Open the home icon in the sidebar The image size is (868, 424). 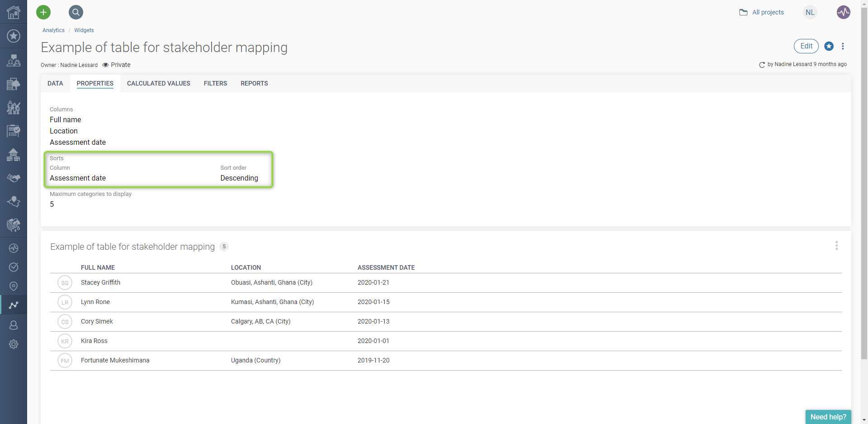(14, 12)
